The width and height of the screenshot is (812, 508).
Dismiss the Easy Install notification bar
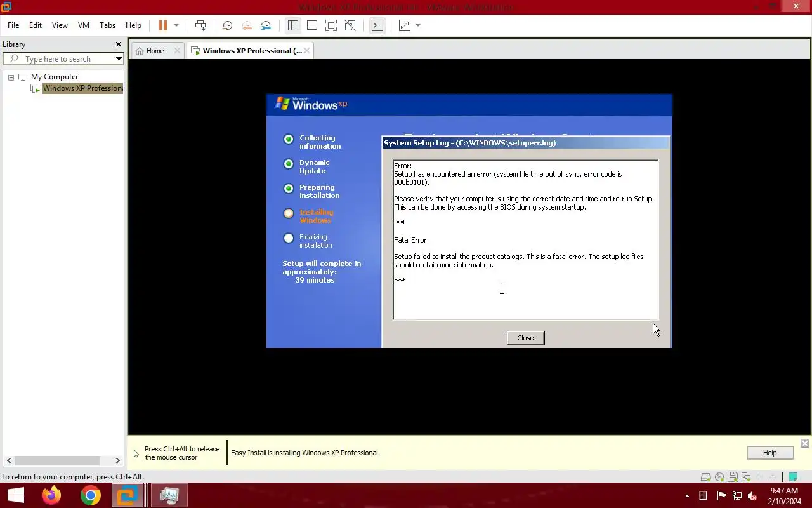804,443
